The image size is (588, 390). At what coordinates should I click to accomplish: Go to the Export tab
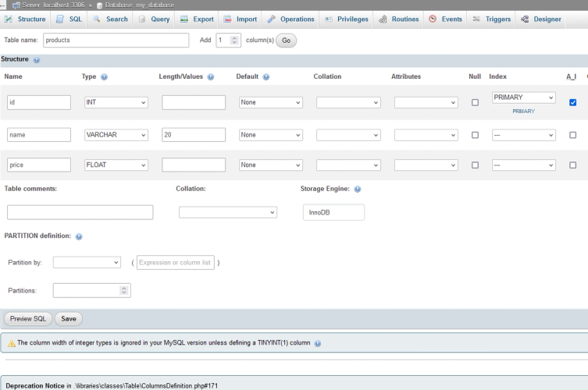197,19
